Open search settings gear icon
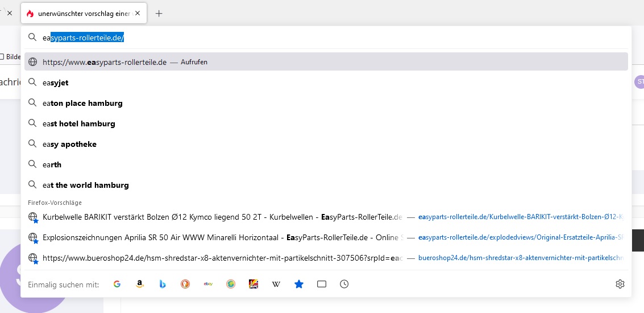This screenshot has height=313, width=644. click(620, 284)
